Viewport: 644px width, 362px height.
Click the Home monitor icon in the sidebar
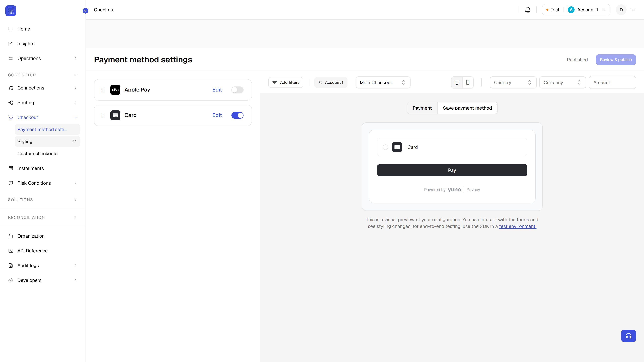tap(11, 29)
